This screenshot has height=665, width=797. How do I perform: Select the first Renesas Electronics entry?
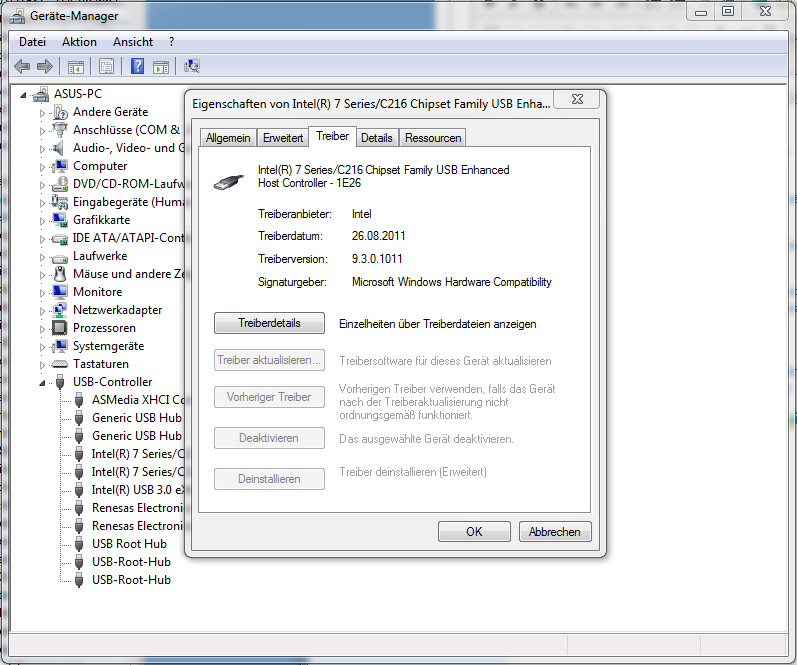pyautogui.click(x=137, y=507)
